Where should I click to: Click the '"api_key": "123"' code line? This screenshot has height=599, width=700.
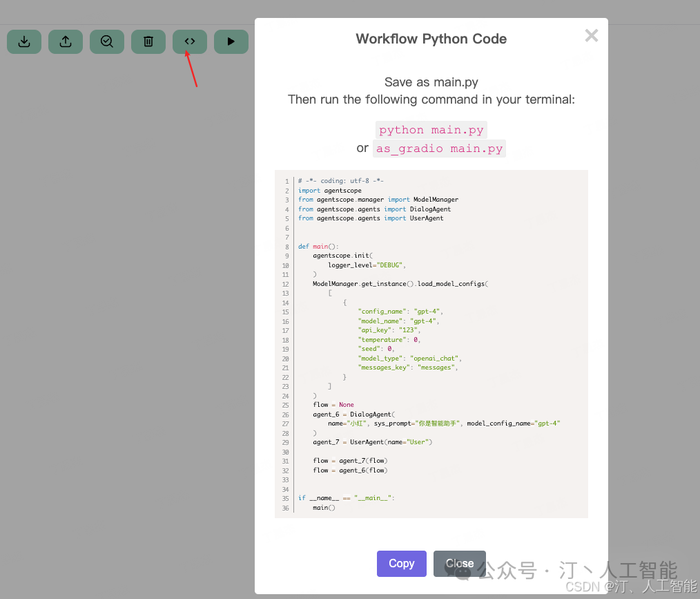click(x=389, y=330)
